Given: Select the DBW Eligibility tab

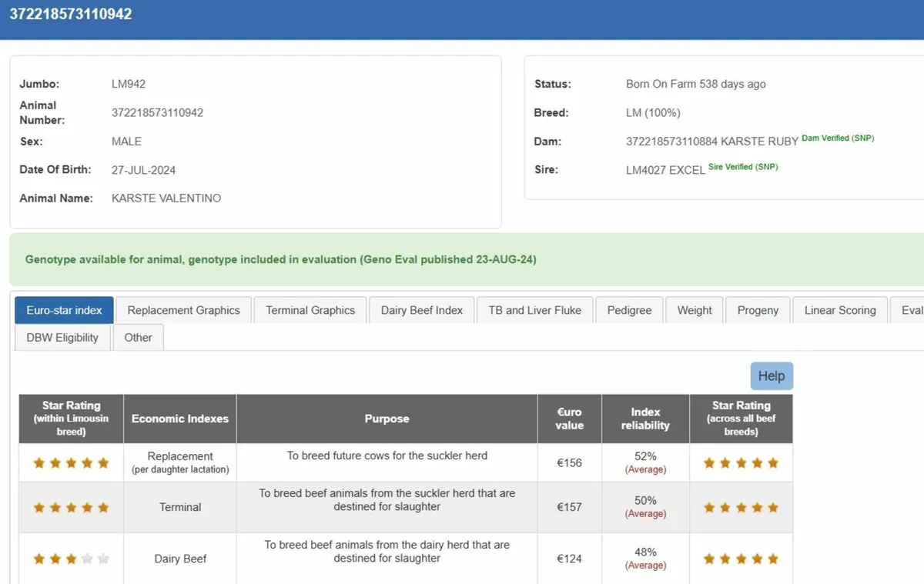Looking at the screenshot, I should [x=62, y=337].
